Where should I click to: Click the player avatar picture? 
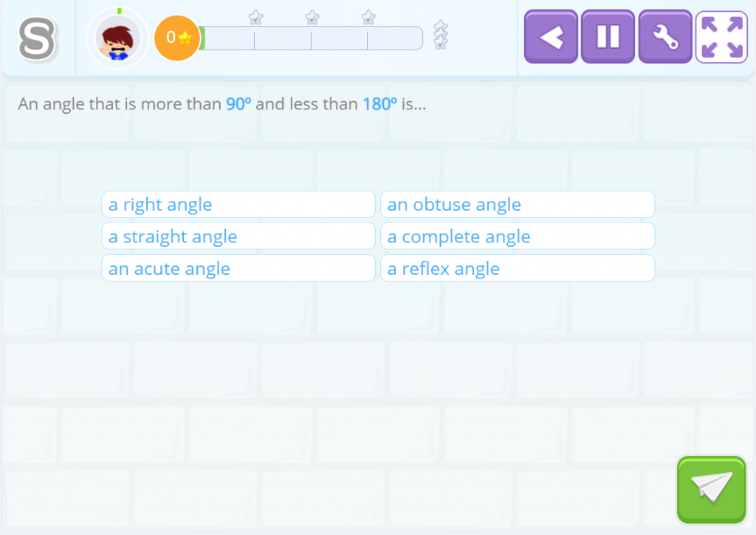(x=117, y=35)
